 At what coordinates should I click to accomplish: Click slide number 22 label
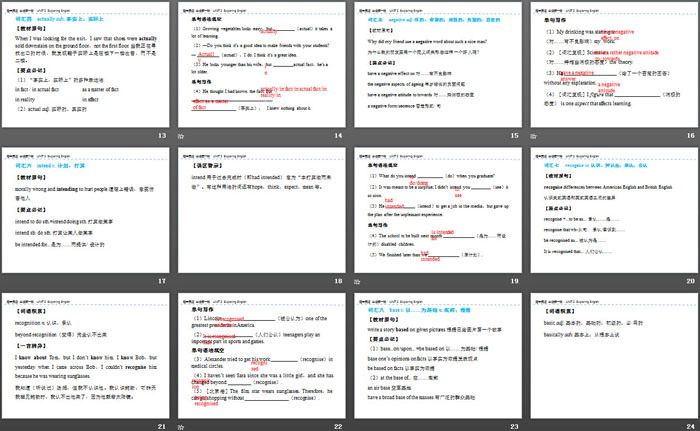click(338, 427)
